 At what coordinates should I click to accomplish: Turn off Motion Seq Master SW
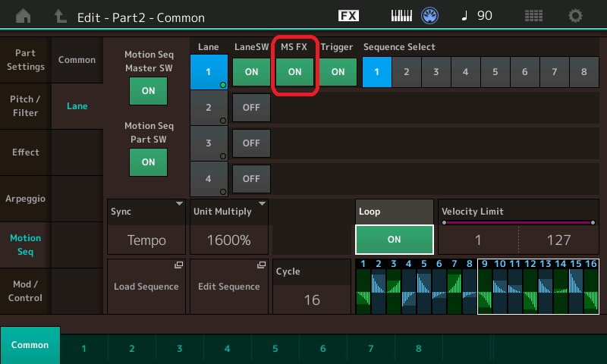pyautogui.click(x=148, y=90)
